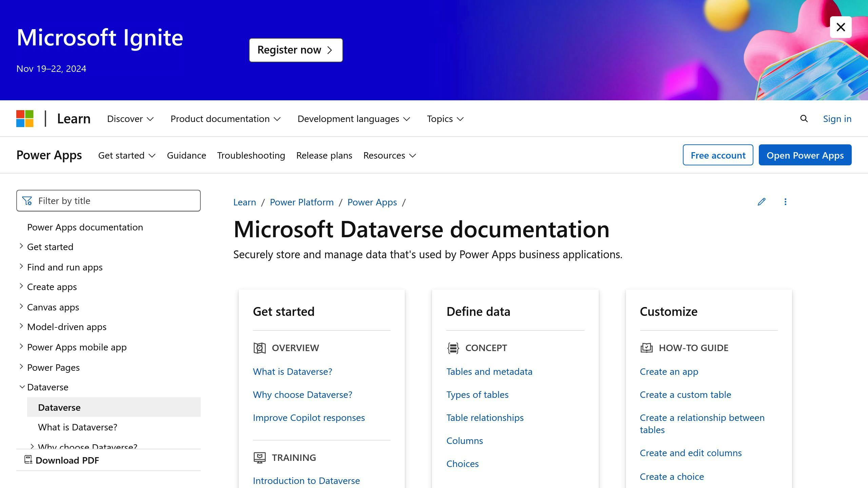Image resolution: width=868 pixels, height=488 pixels.
Task: Open the Create a custom table link
Action: coord(685,395)
